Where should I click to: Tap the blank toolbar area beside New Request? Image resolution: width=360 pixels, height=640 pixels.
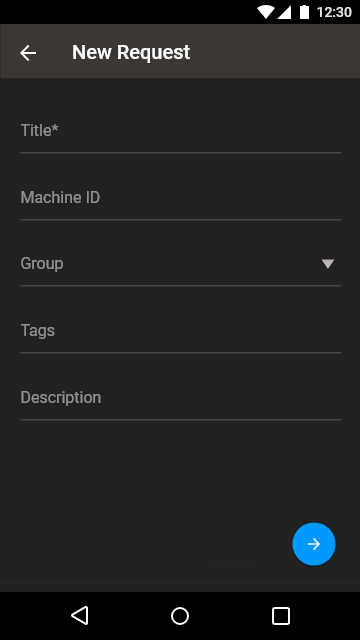tap(273, 52)
